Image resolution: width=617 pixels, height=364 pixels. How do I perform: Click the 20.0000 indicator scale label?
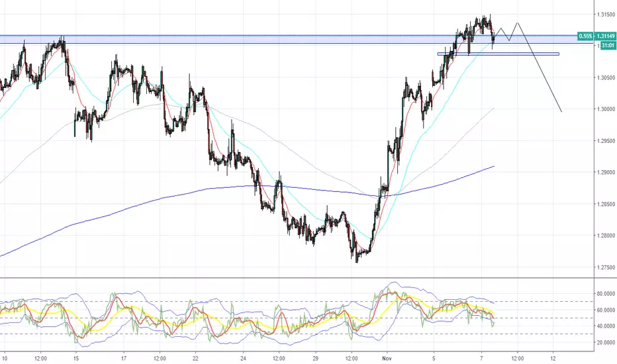[x=606, y=343]
